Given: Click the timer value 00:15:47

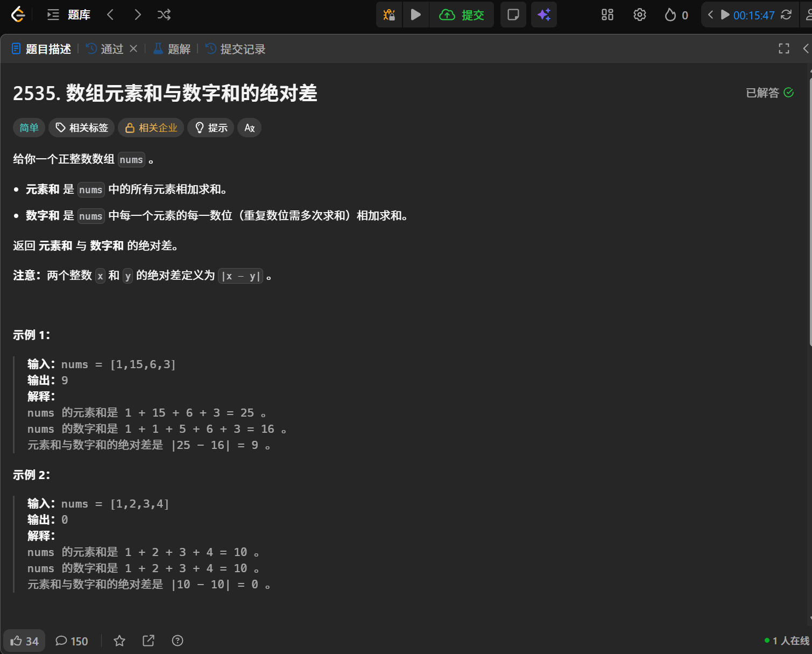Looking at the screenshot, I should tap(754, 15).
